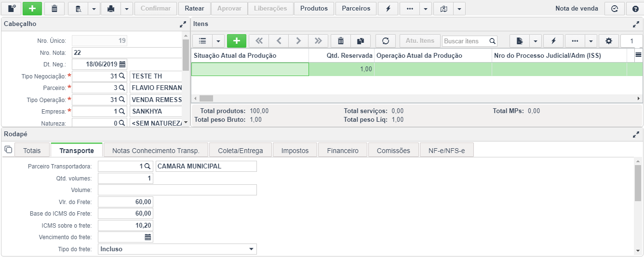Click the Nro. Nota input field
Image resolution: width=644 pixels, height=257 pixels.
pos(127,52)
